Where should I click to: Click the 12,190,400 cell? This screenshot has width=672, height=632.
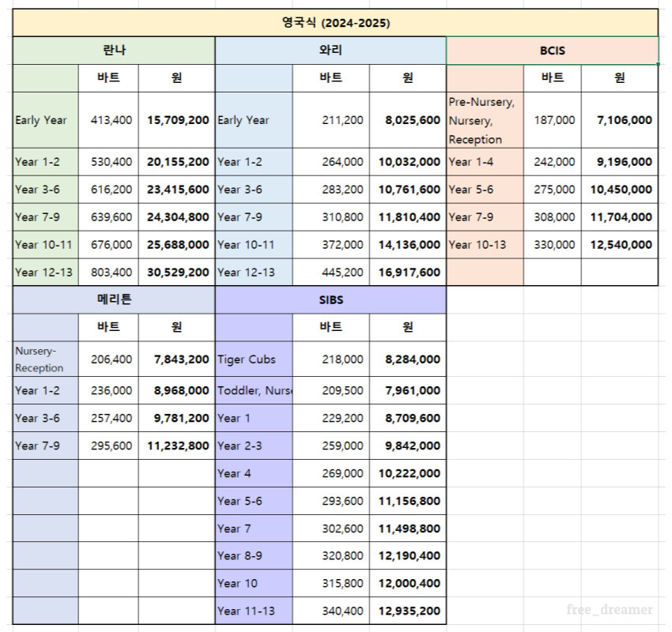pos(408,555)
